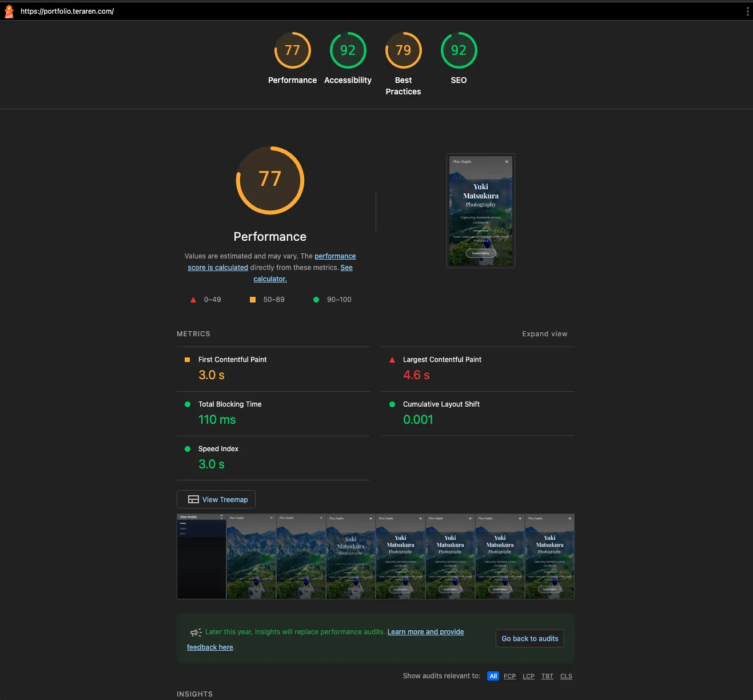
Task: Open the three-dot tools menu
Action: [x=747, y=11]
